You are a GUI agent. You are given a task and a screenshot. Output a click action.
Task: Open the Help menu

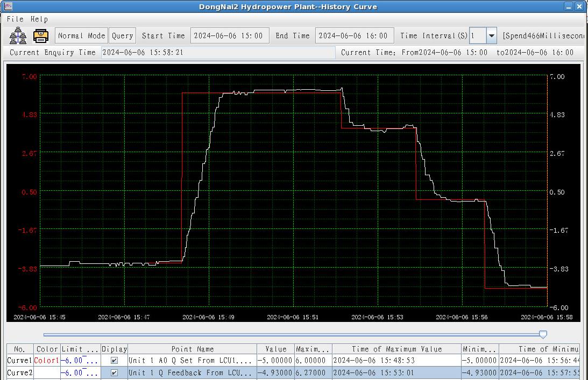[39, 19]
